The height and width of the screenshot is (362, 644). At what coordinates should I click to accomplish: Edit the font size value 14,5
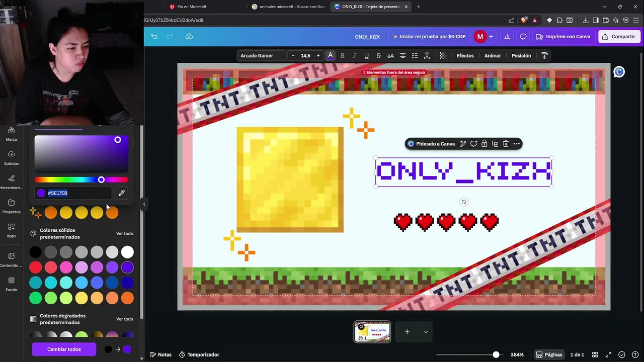tap(305, 56)
